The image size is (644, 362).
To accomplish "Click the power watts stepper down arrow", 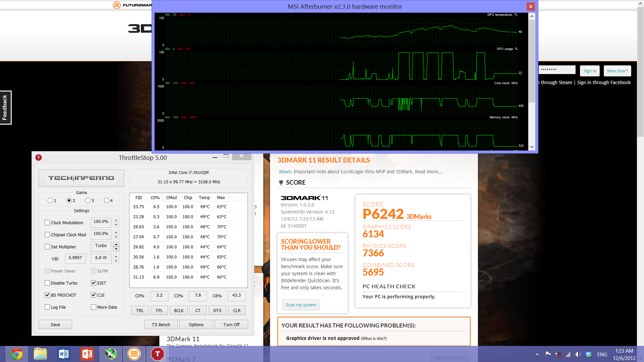I will coord(116,261).
